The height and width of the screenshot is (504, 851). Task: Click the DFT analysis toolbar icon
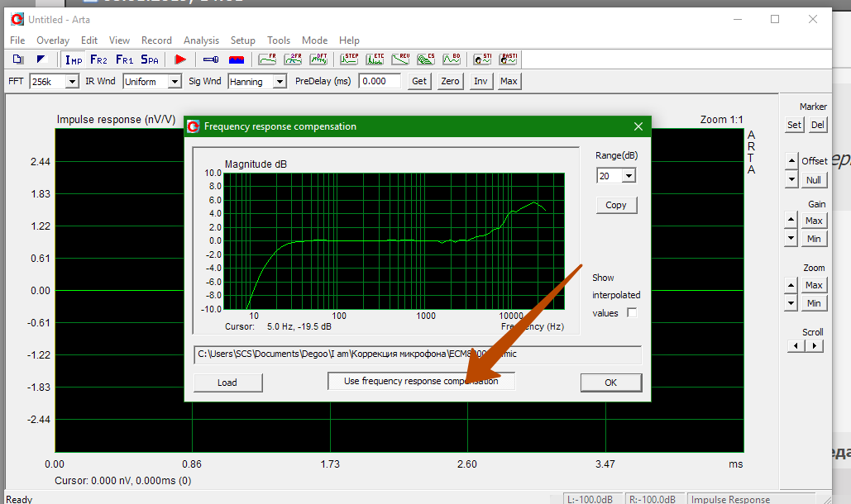pos(318,59)
